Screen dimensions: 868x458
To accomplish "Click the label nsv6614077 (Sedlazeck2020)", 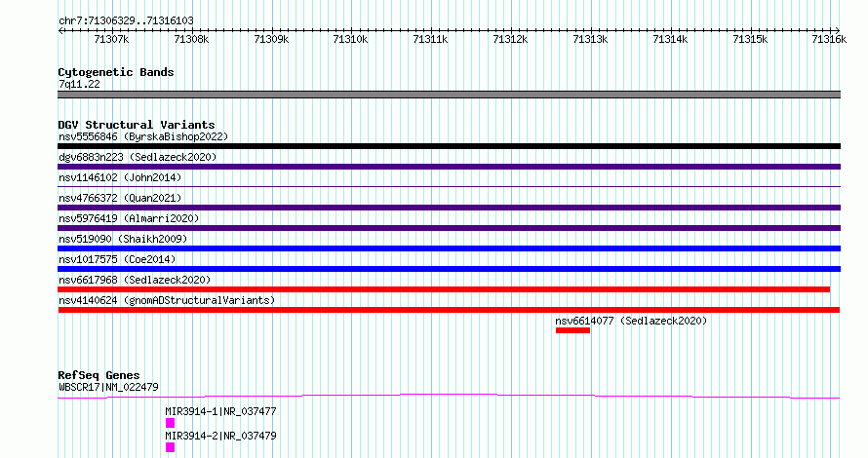I will [631, 321].
